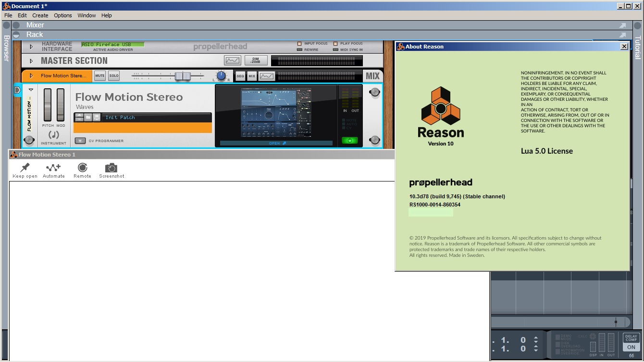Click the ASIO Fireface USB driver display
The image size is (644, 362).
point(112,45)
